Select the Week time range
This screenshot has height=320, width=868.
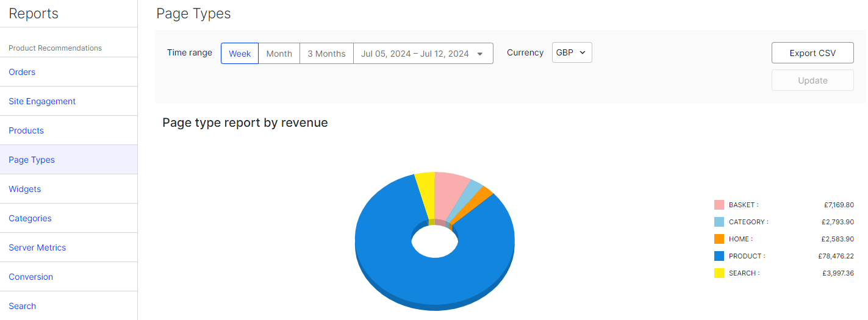pos(240,54)
